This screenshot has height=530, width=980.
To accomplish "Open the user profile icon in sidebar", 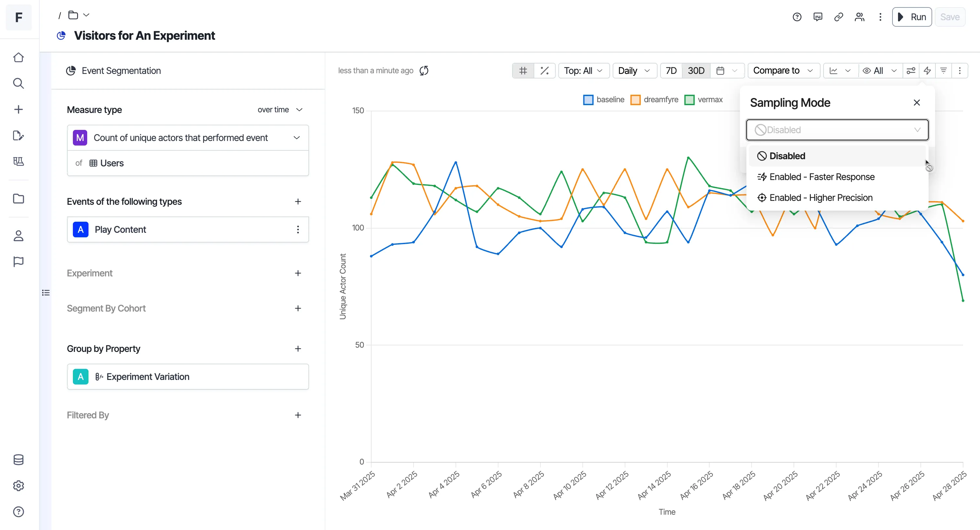I will [x=18, y=236].
